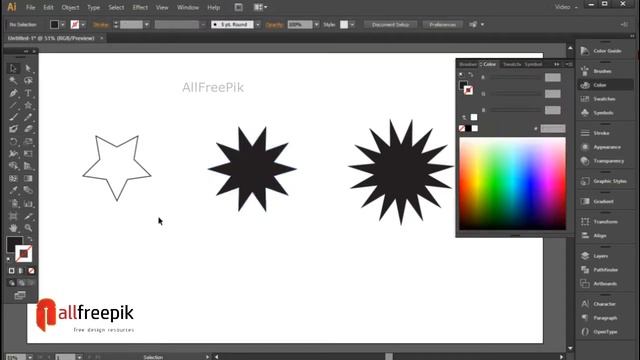This screenshot has height=360, width=640.
Task: Pick the Width tool
Action: pyautogui.click(x=13, y=154)
